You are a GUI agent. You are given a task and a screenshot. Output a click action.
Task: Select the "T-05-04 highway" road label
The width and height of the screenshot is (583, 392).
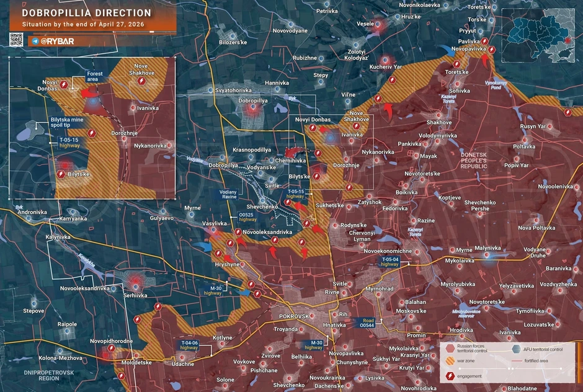coord(389,262)
